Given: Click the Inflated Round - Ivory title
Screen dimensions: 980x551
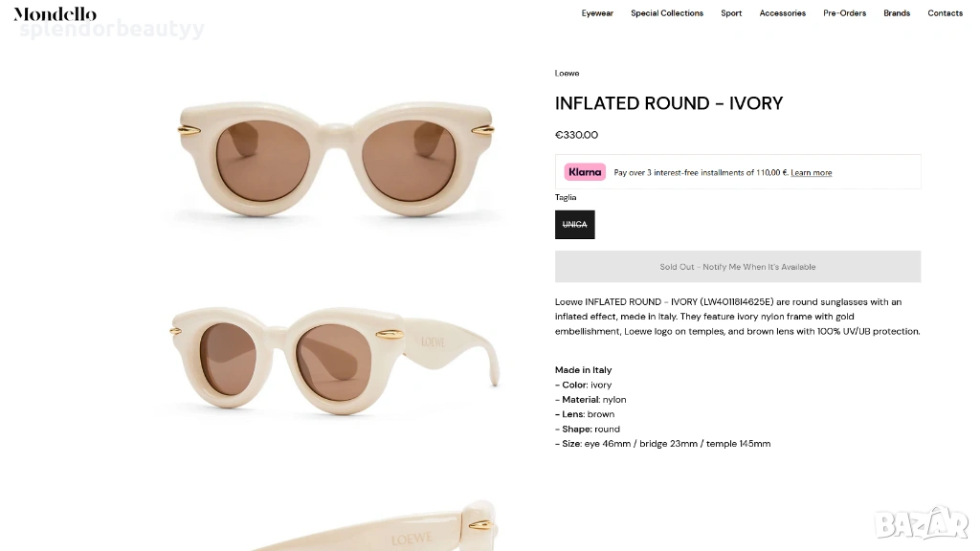Looking at the screenshot, I should pos(669,103).
